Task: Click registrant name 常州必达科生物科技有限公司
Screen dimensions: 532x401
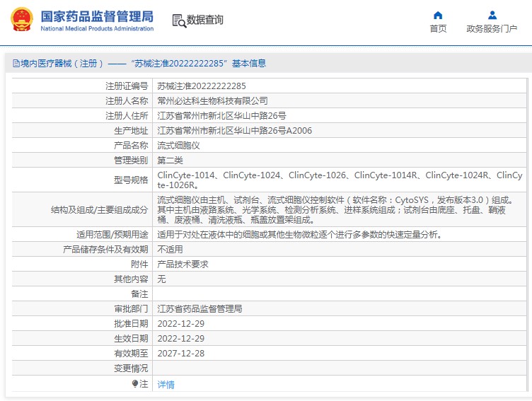Action: tap(212, 100)
